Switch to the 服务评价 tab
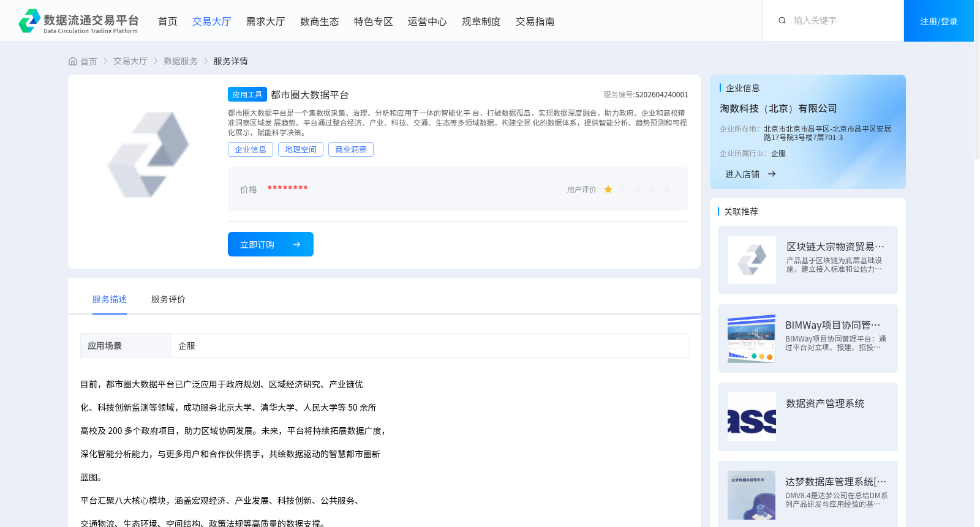 click(168, 299)
